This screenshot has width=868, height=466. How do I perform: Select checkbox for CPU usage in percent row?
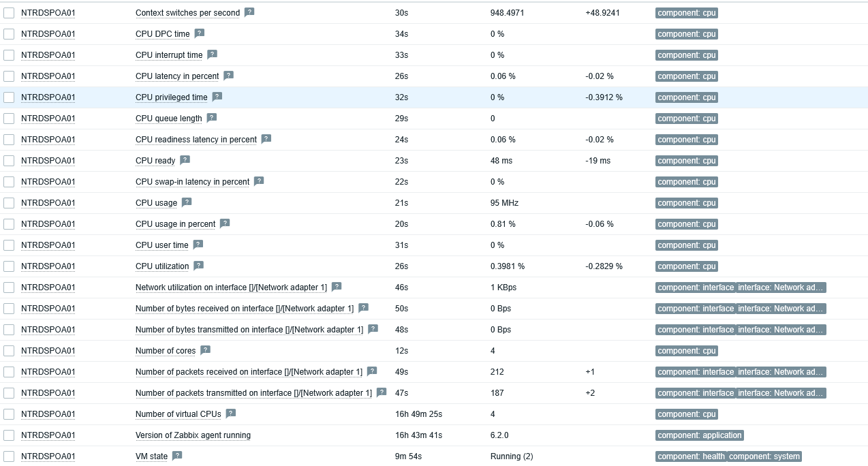pos(9,224)
